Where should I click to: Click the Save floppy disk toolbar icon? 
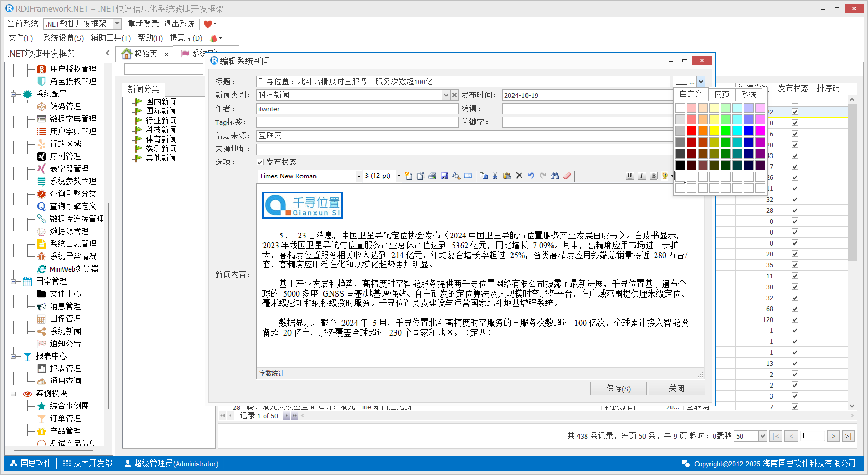click(444, 176)
